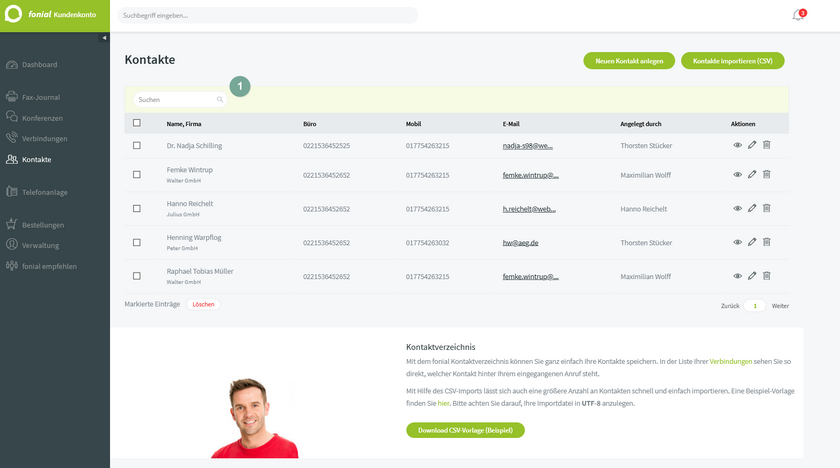Expand the Verwaltung sidebar section
Screen dimensions: 840x468
pyautogui.click(x=40, y=244)
